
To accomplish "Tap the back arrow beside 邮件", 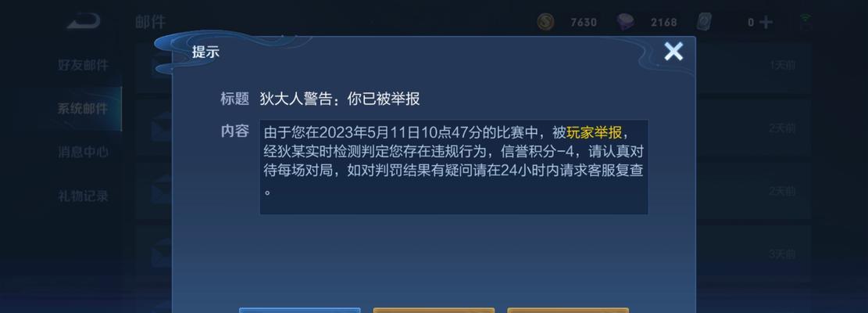I will coord(84,21).
